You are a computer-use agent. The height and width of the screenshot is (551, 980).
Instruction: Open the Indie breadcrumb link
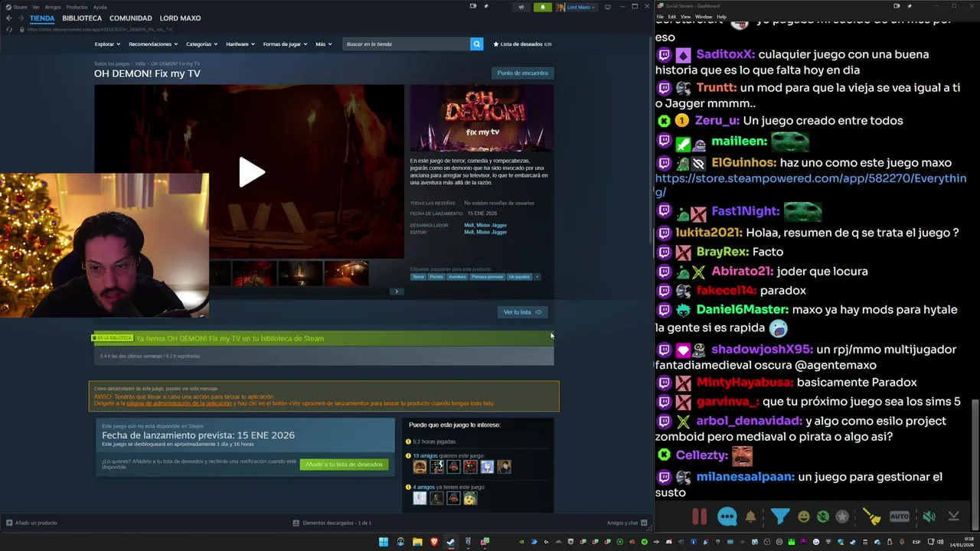(140, 64)
